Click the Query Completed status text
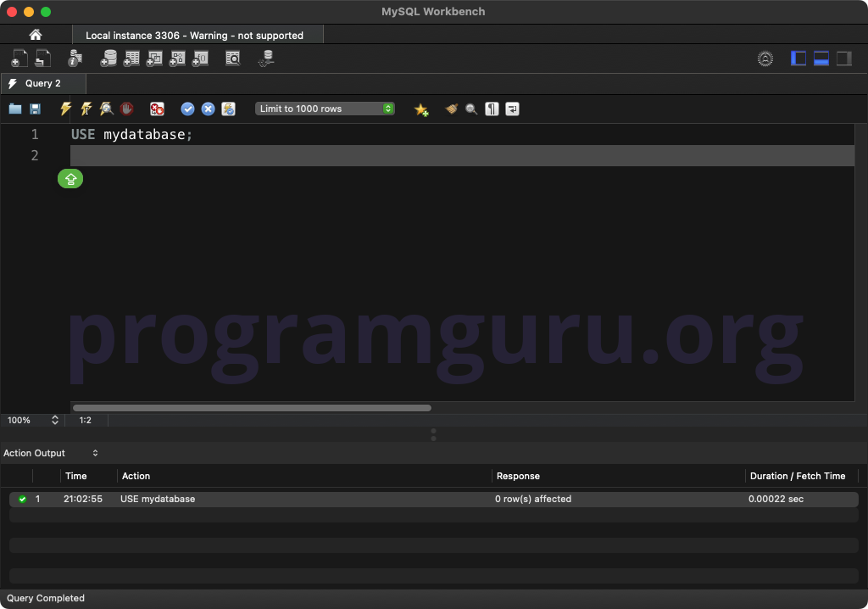The width and height of the screenshot is (868, 609). tap(46, 598)
